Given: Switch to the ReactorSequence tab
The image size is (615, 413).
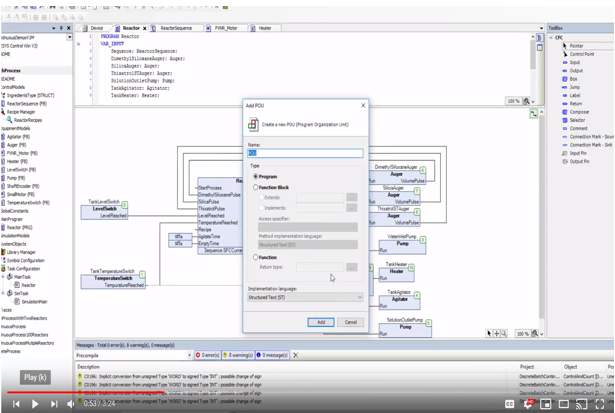Looking at the screenshot, I should coord(176,28).
